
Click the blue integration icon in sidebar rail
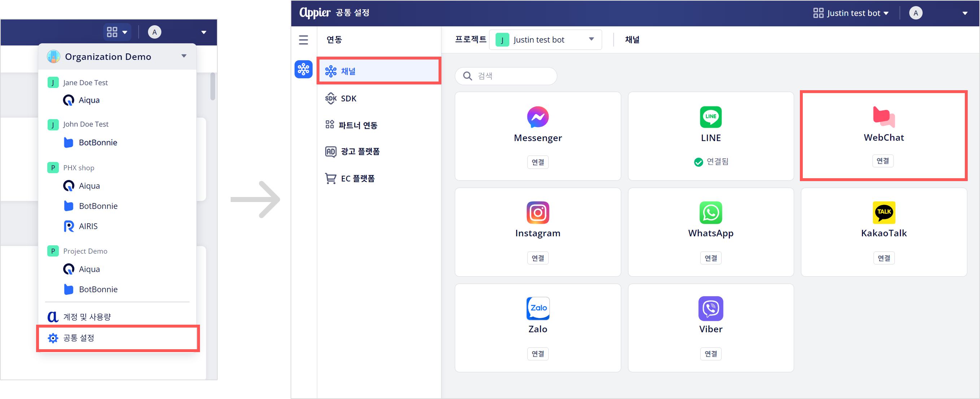pyautogui.click(x=304, y=69)
